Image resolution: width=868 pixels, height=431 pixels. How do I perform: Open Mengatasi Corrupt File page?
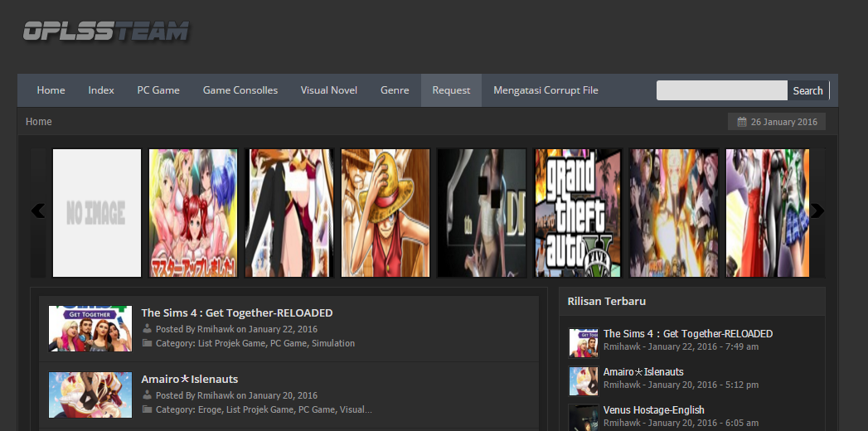(546, 90)
